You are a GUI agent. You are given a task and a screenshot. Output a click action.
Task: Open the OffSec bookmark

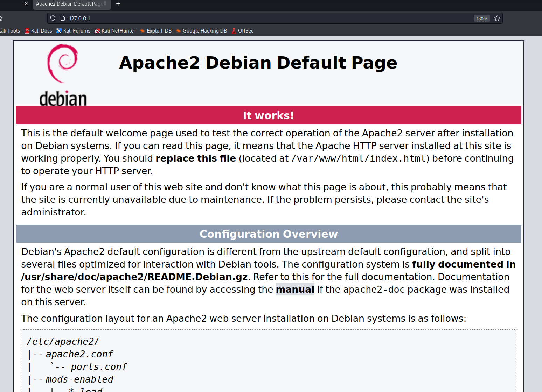click(242, 31)
